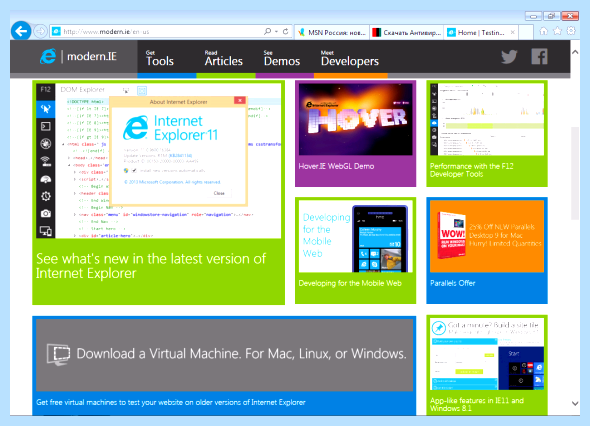Click the Facebook icon
Viewport: 590px width, 426px height.
[x=539, y=56]
